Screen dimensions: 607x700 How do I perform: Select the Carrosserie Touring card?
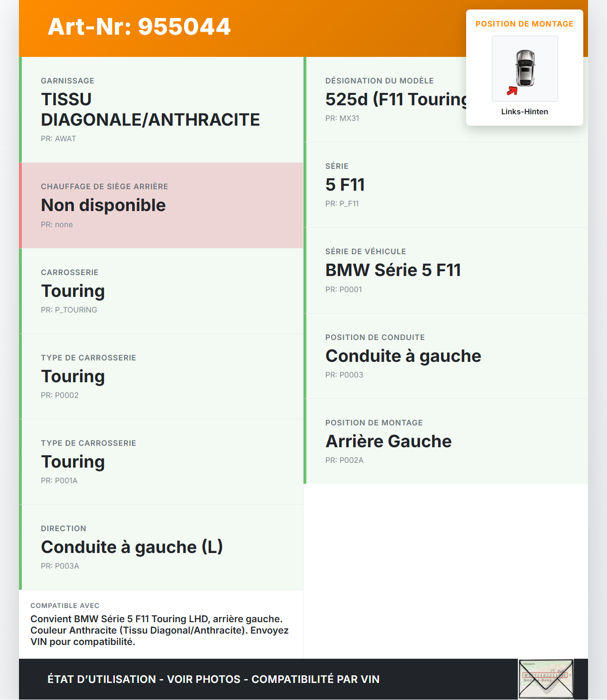pyautogui.click(x=161, y=291)
